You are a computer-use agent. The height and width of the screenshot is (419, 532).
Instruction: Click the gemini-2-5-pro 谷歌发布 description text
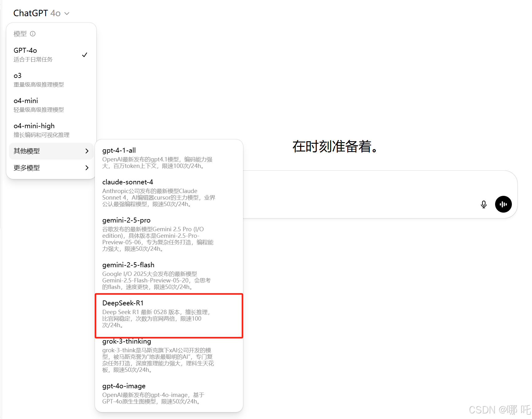[158, 239]
